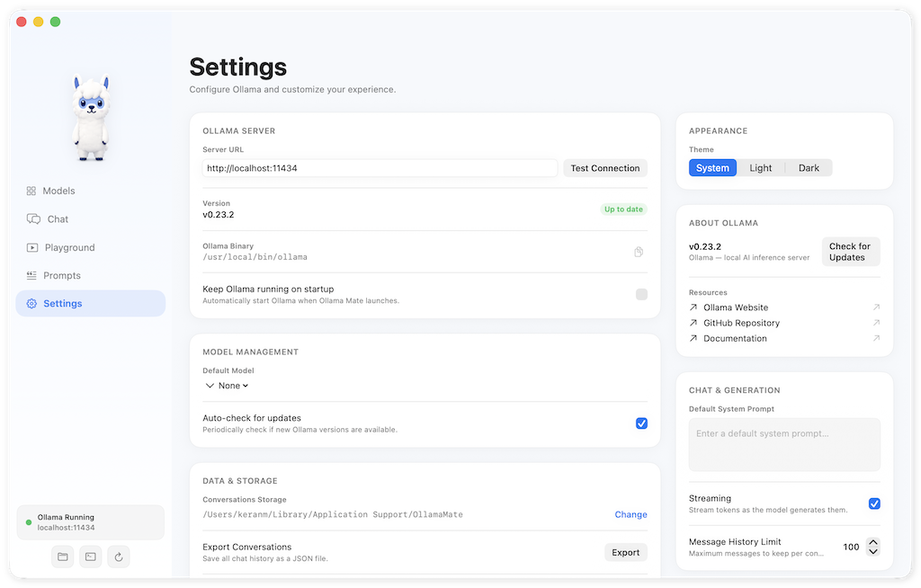Select Settings in the sidebar
Viewport: 921px width, 588px height.
pyautogui.click(x=91, y=304)
